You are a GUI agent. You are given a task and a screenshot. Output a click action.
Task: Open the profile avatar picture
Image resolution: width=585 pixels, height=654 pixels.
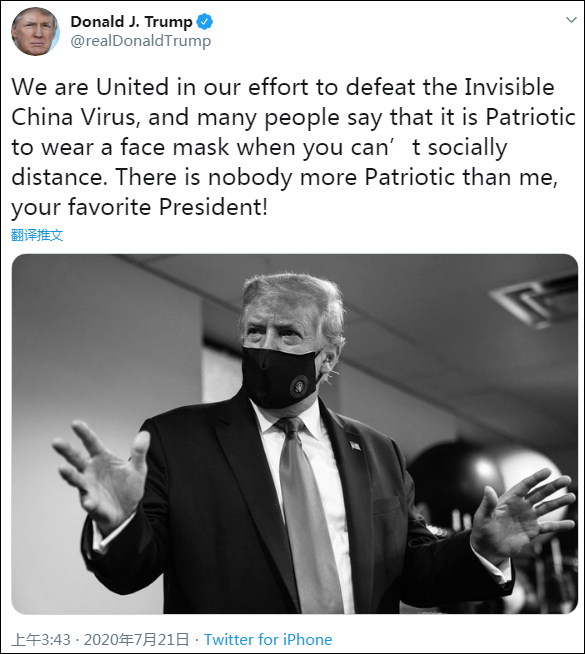pyautogui.click(x=35, y=31)
